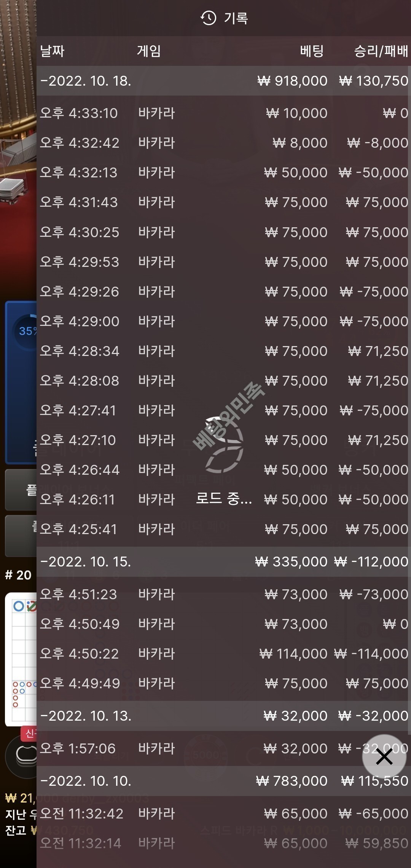Screen dimensions: 411x868
Task: Collapse the 2022. 10. 13. date group
Action: [x=223, y=716]
